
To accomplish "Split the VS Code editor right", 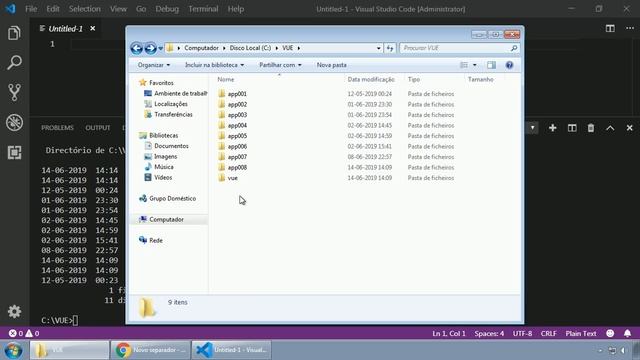I will [610, 28].
